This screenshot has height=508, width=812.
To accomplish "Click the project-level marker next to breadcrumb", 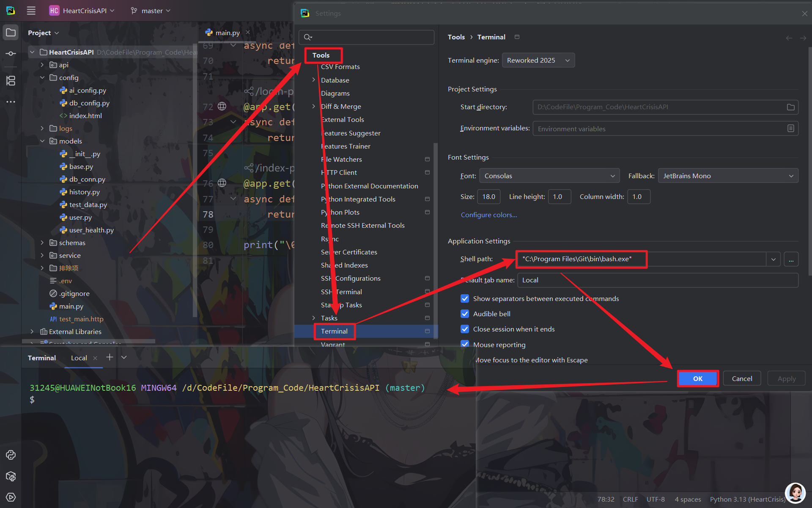I will pos(517,37).
